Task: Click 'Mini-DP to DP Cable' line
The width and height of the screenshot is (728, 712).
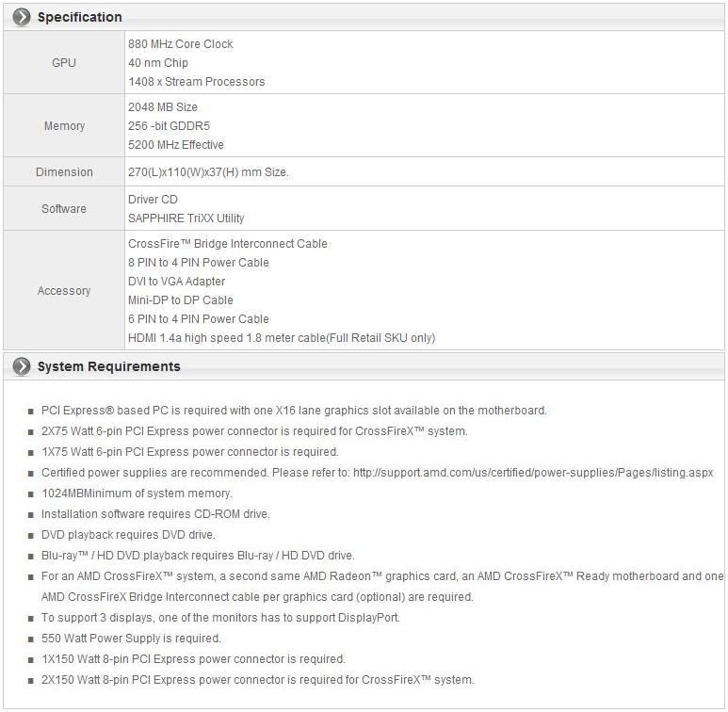Action: tap(181, 300)
